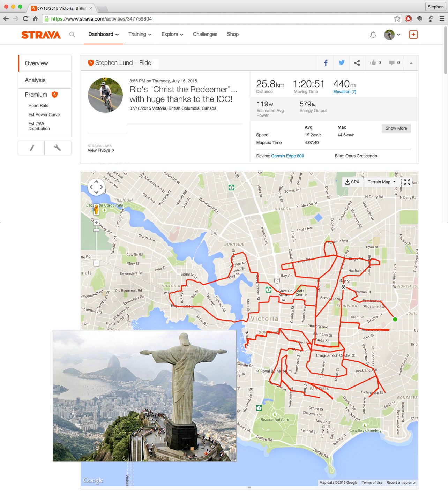
Task: Click the athlete profile photo
Action: click(105, 95)
